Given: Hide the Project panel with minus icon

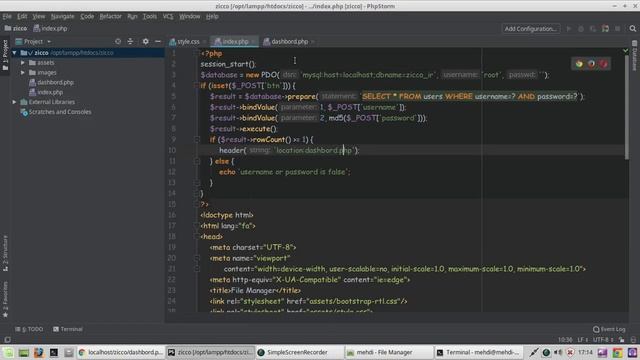Looking at the screenshot, I should coord(158,42).
